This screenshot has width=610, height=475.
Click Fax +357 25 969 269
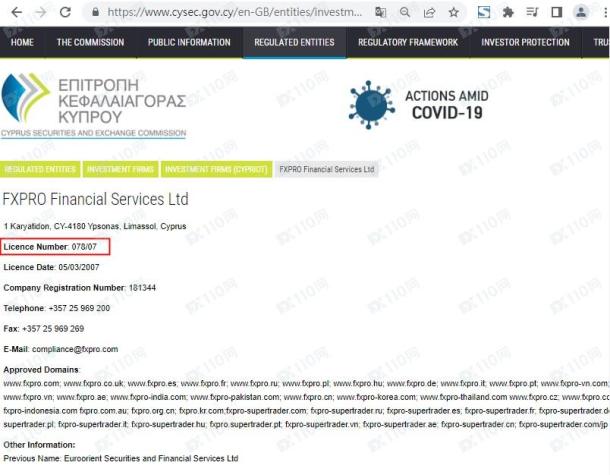(x=44, y=329)
